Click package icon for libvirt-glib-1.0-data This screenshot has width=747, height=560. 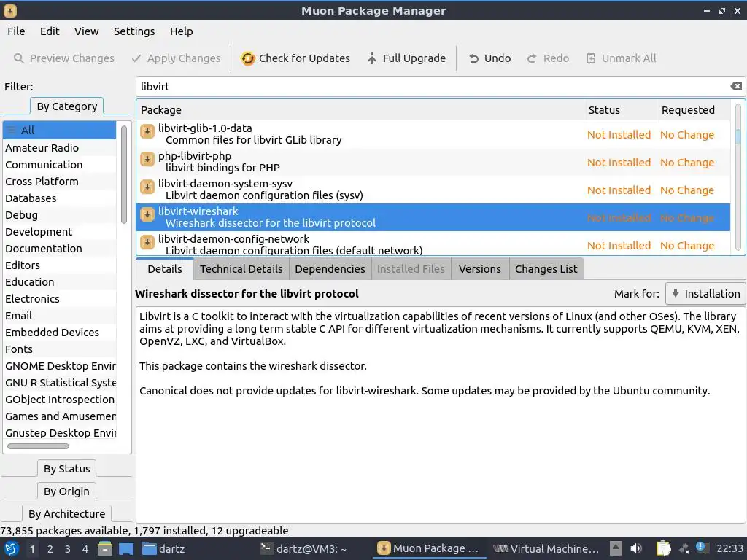click(147, 131)
